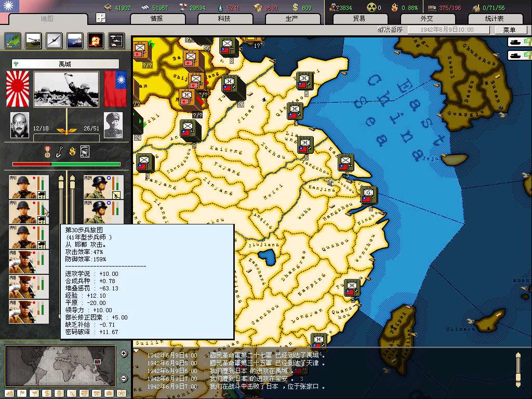Click the left attacker list scrollbar
The image size is (532, 399).
tap(61, 200)
